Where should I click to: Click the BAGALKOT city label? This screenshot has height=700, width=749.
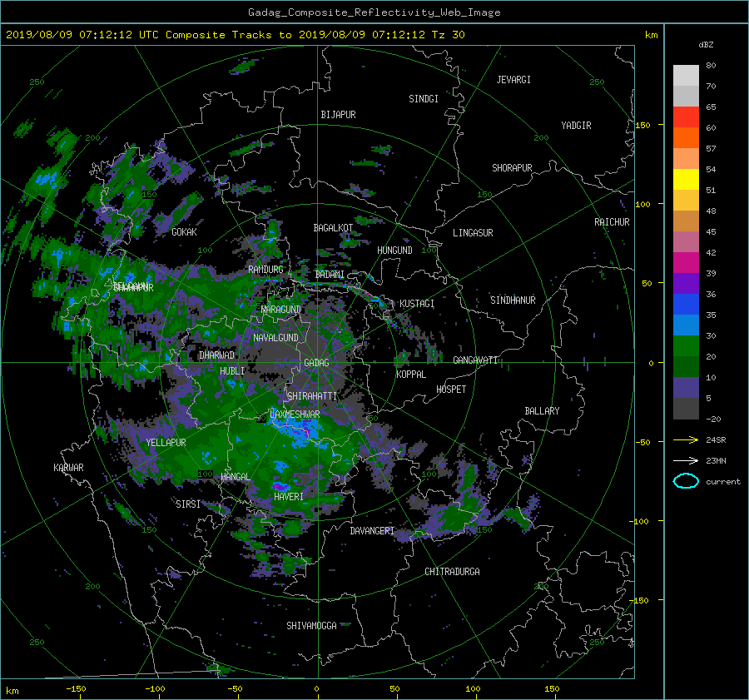(x=333, y=228)
